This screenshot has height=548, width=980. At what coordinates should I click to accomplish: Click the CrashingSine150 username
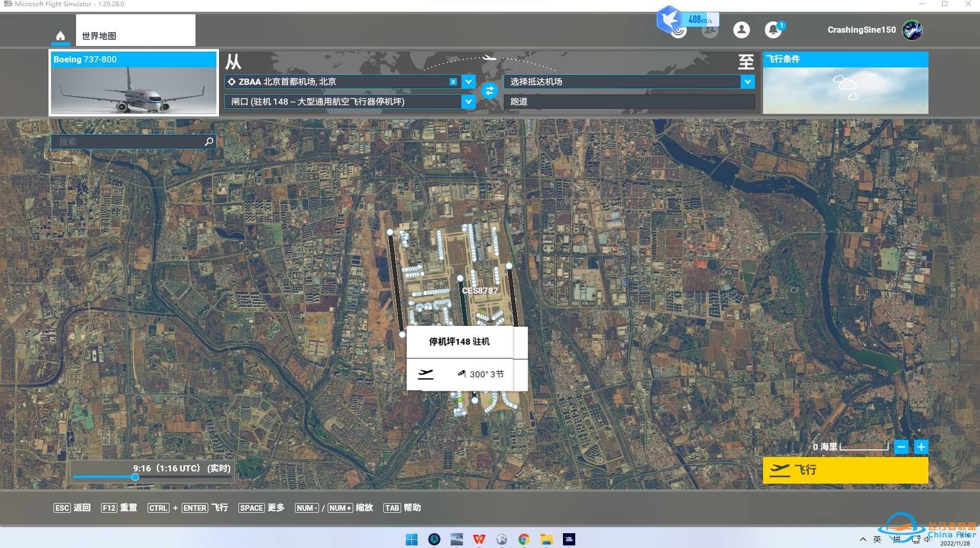pyautogui.click(x=862, y=30)
